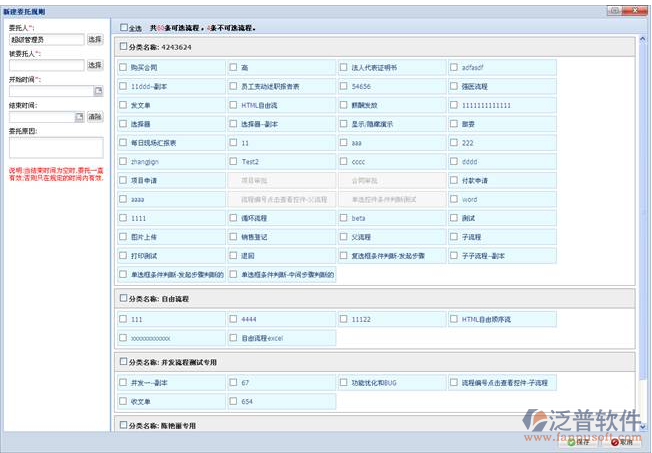Click the 保存 save button icon
The width and height of the screenshot is (652, 453).
[570, 443]
